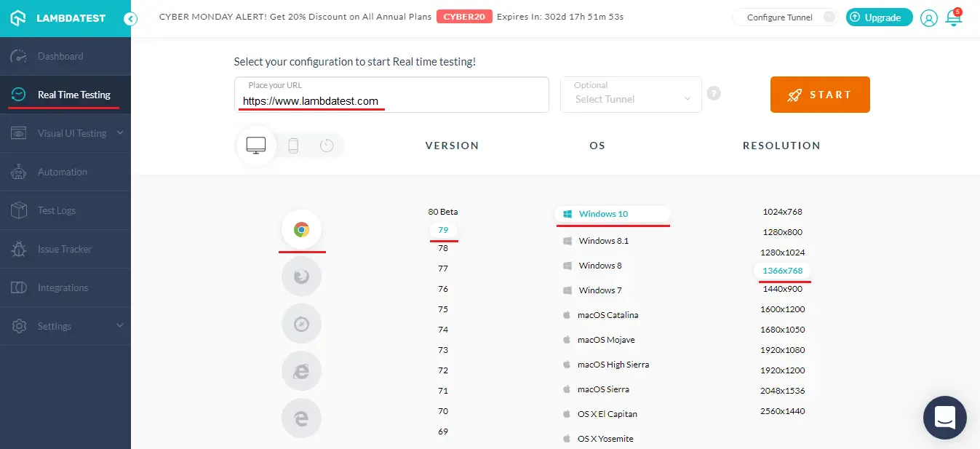Viewport: 980px width, 449px height.
Task: Click the Upgrade button
Action: point(879,17)
